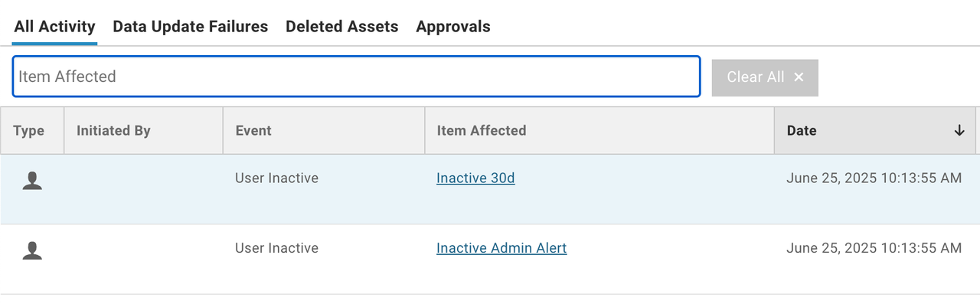Focus the Item Affected filter field
Image resolution: width=980 pixels, height=304 pixels.
coord(356,77)
